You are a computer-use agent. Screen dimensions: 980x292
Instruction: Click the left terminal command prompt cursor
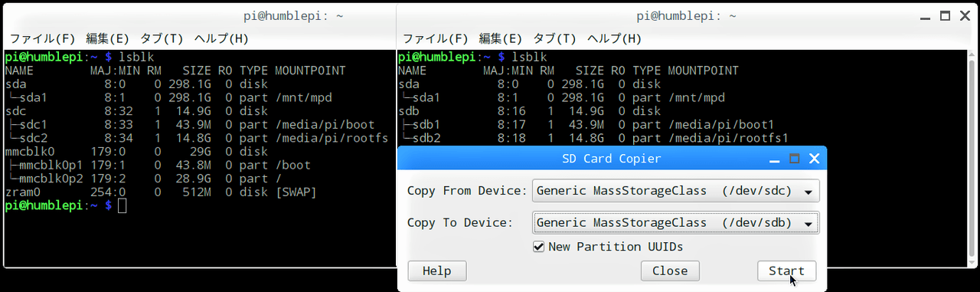pos(122,205)
